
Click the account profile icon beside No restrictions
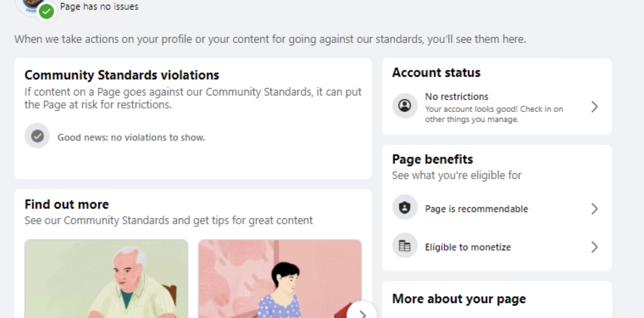pos(405,105)
